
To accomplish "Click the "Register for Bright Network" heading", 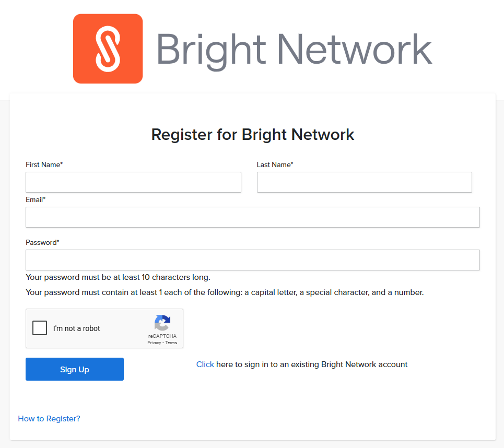I will point(252,134).
